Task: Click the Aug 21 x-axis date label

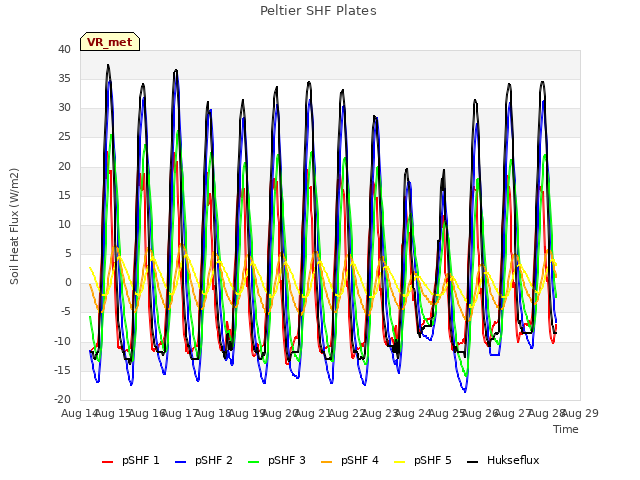Action: point(313,413)
